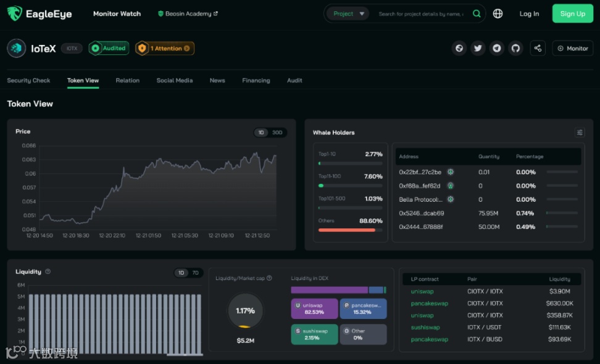Click the Other 0% tile

(363, 334)
